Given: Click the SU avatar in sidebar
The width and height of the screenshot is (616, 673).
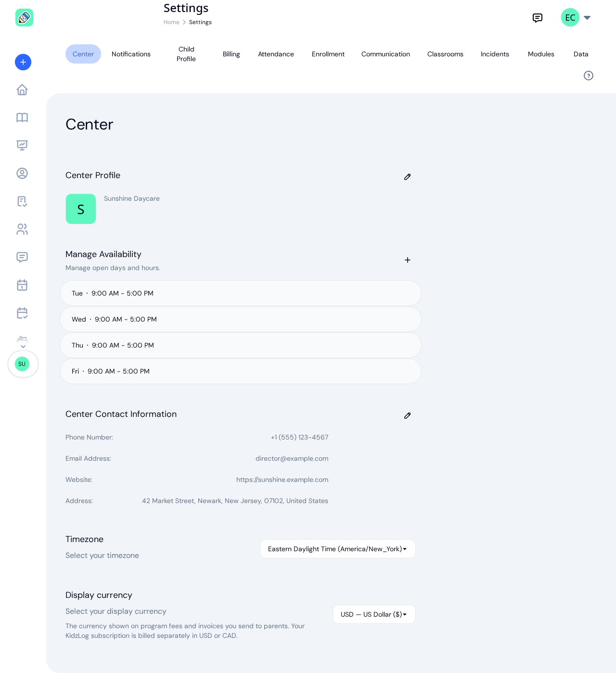Looking at the screenshot, I should point(22,364).
